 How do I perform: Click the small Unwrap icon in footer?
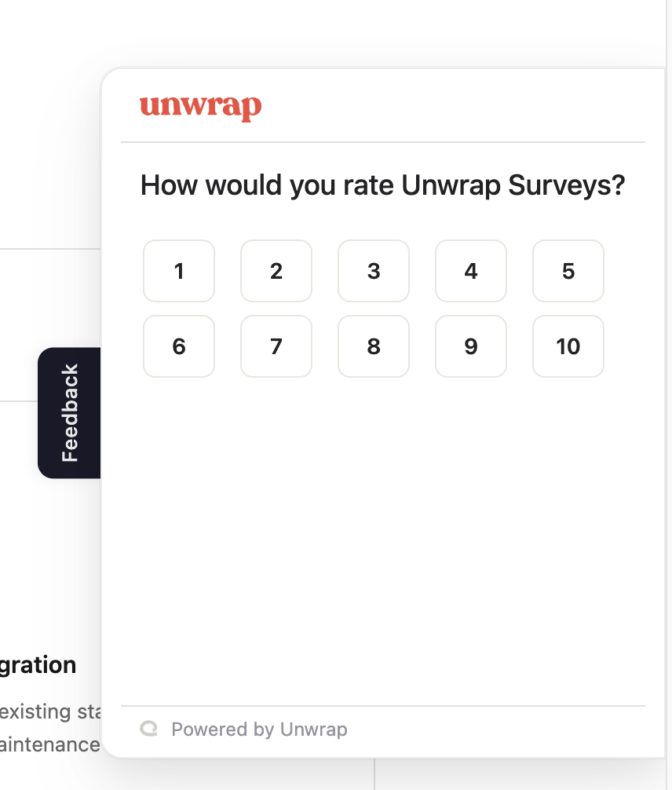[x=148, y=729]
